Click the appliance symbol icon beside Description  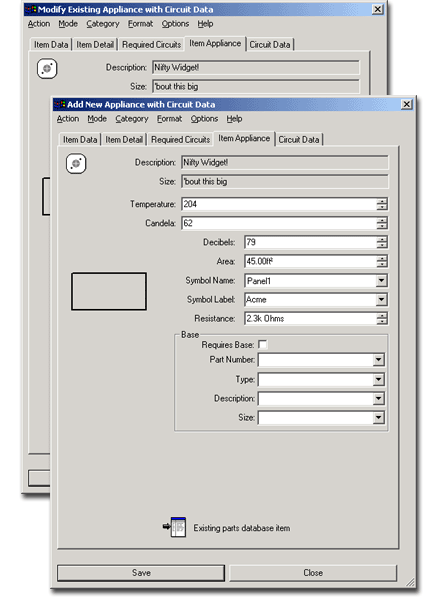76,163
